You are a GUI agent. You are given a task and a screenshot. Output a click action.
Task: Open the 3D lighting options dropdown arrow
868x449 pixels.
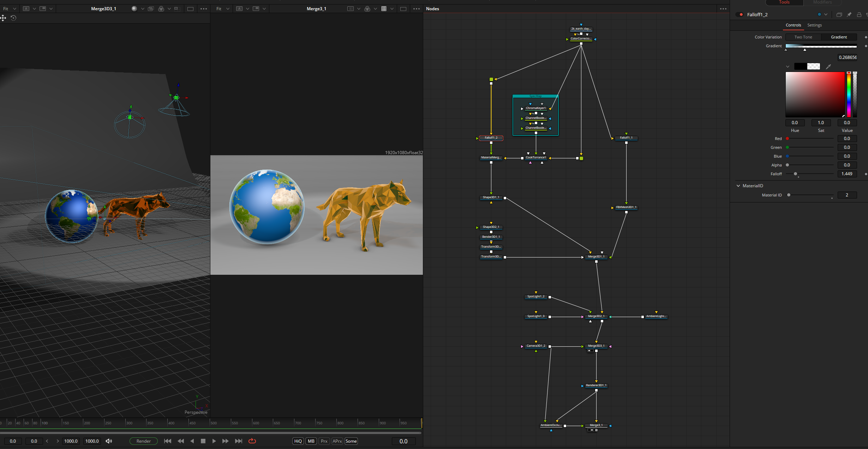pos(143,9)
